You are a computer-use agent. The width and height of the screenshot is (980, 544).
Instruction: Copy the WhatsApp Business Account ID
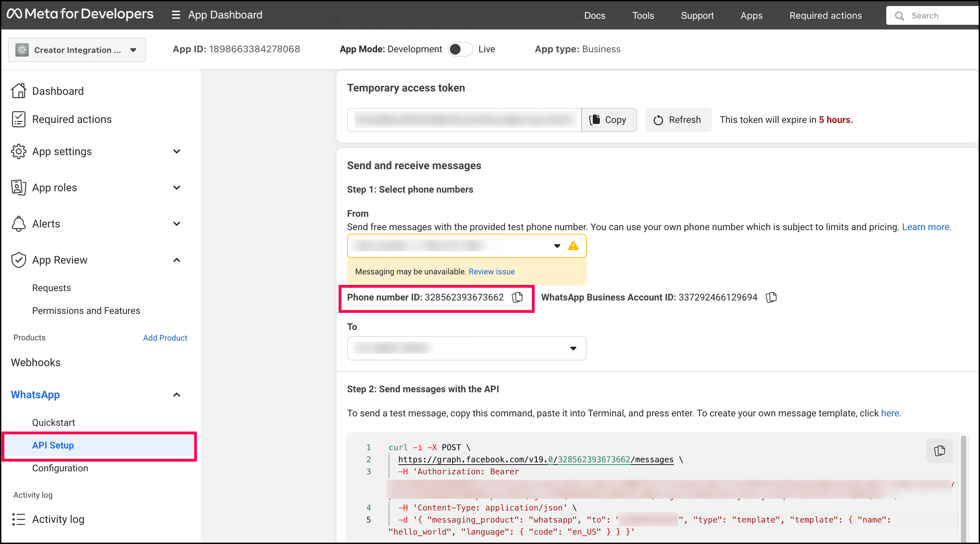coord(771,297)
